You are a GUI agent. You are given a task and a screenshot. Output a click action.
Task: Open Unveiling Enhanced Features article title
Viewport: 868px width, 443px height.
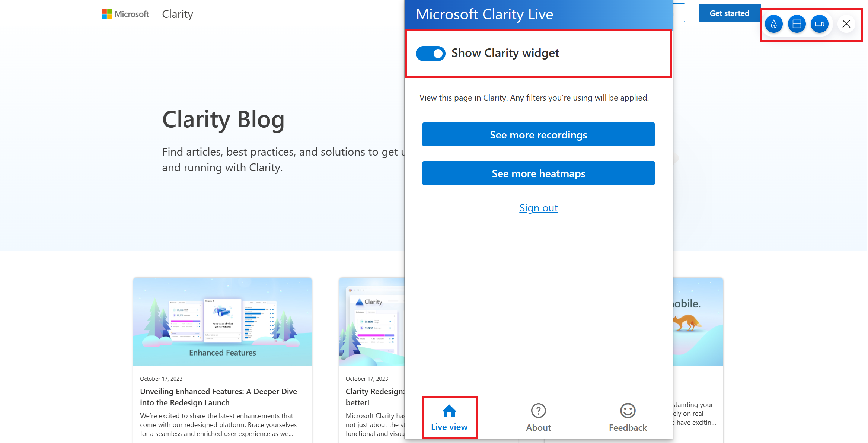click(x=218, y=397)
